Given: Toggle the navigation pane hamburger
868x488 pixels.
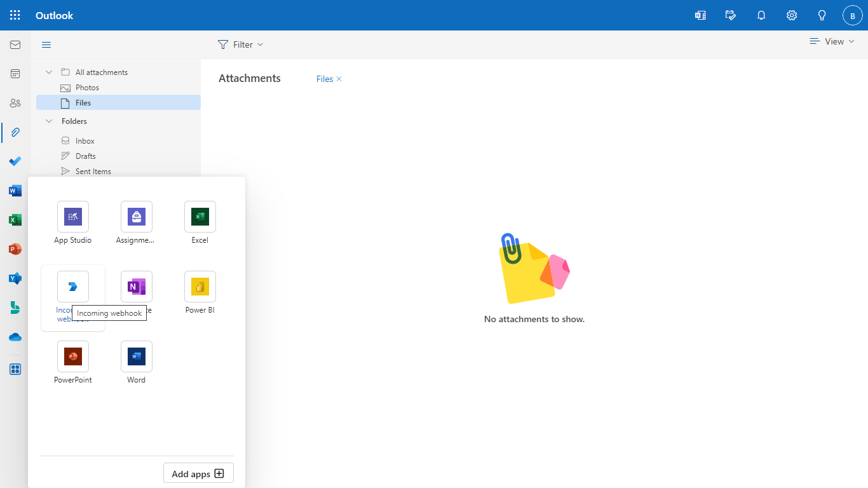Looking at the screenshot, I should click(x=46, y=44).
